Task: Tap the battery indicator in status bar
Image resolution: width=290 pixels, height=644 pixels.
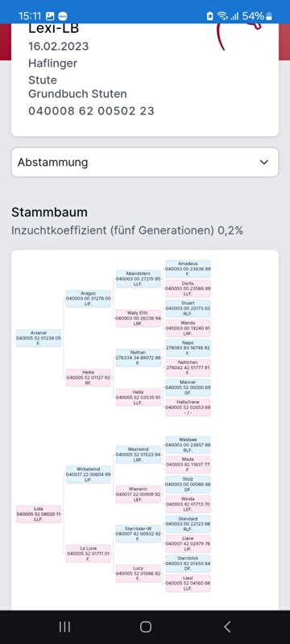Action: coord(269,16)
